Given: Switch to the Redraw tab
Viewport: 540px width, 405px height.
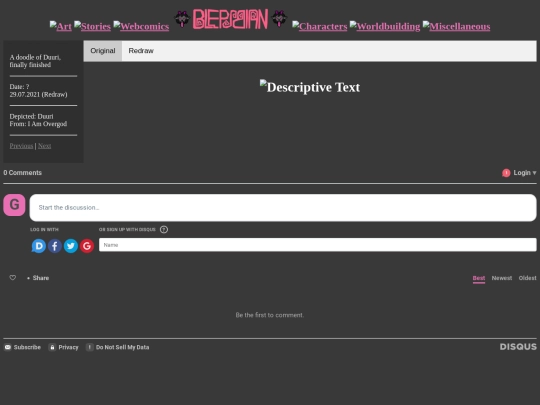Looking at the screenshot, I should tap(141, 51).
